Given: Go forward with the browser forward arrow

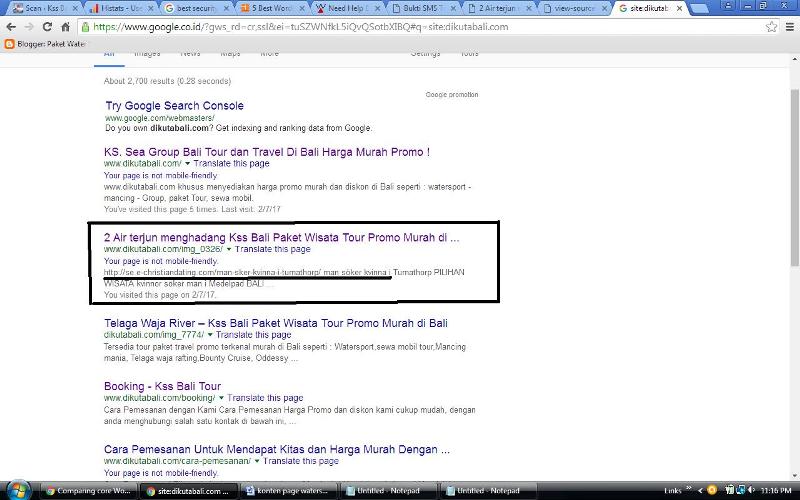Looking at the screenshot, I should point(29,27).
